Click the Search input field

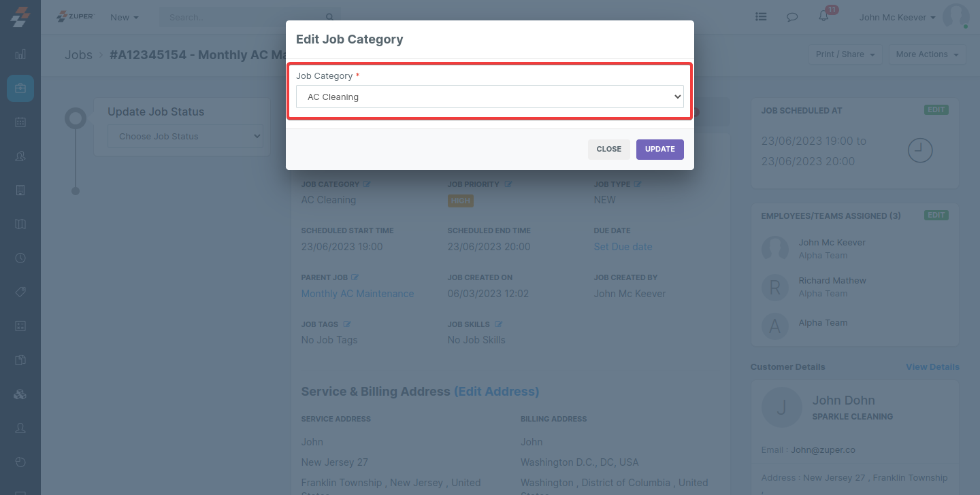pyautogui.click(x=245, y=17)
